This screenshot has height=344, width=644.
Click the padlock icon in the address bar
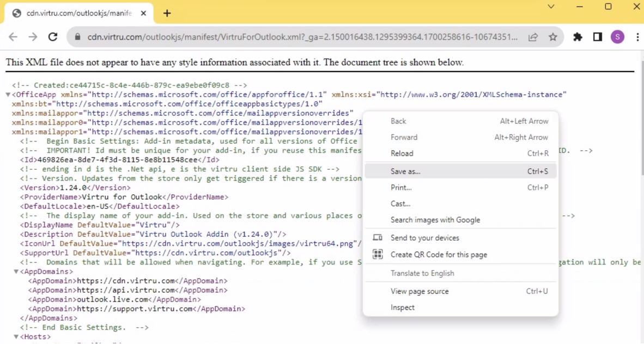(x=77, y=37)
